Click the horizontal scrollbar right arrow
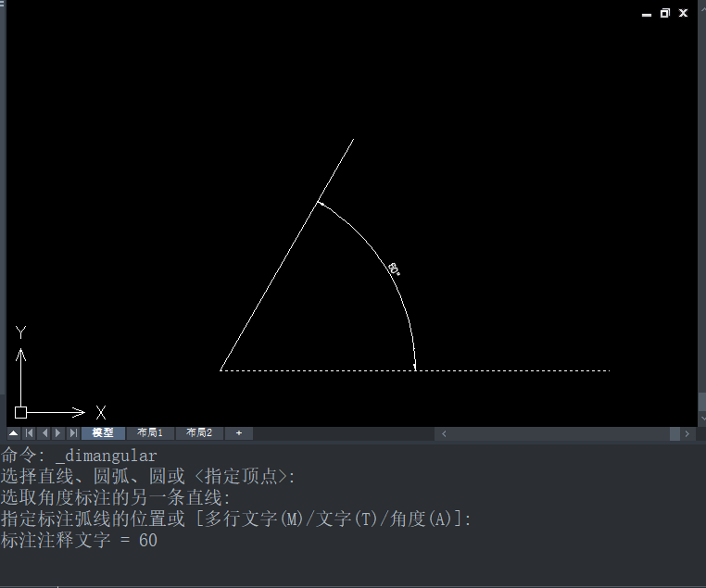 [687, 433]
